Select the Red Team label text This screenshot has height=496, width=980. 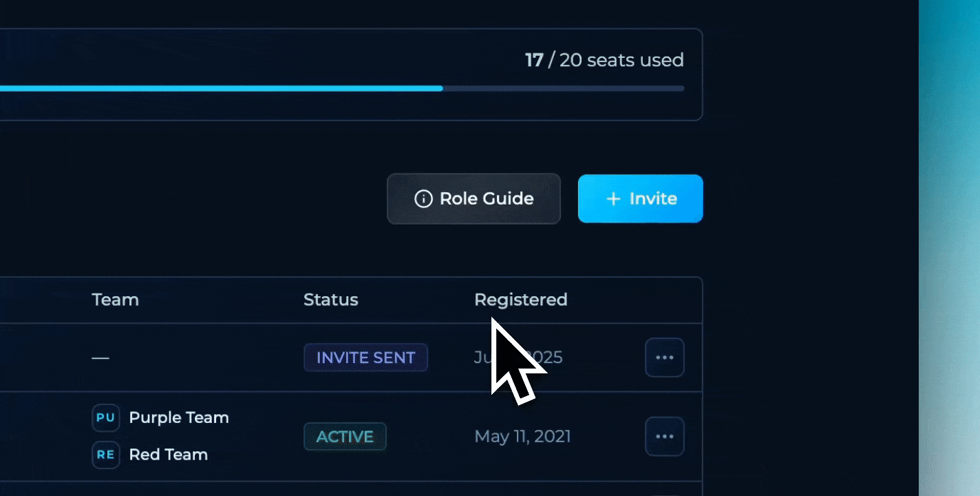169,455
